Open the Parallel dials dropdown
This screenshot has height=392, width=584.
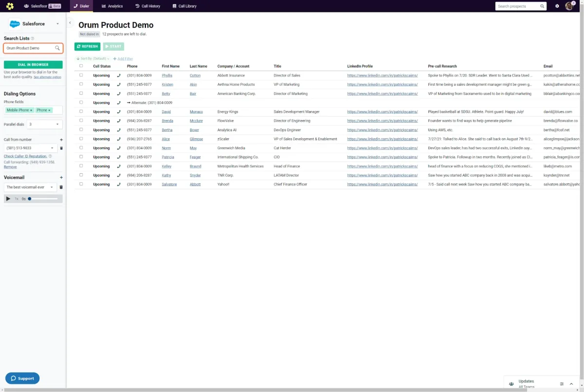click(x=44, y=125)
